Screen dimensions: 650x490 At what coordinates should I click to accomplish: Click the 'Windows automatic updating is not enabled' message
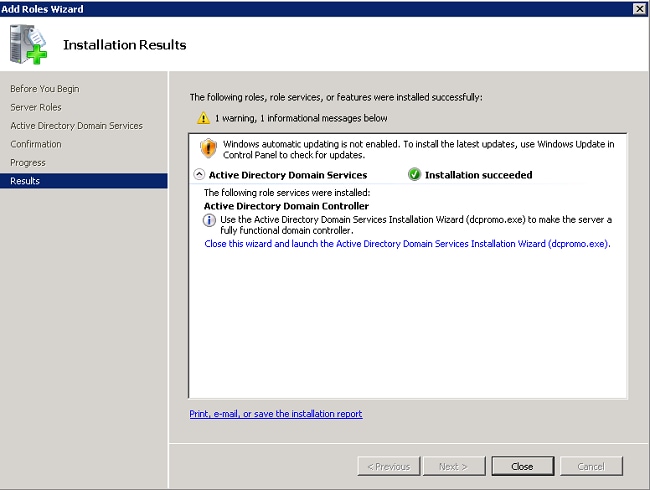tap(419, 149)
